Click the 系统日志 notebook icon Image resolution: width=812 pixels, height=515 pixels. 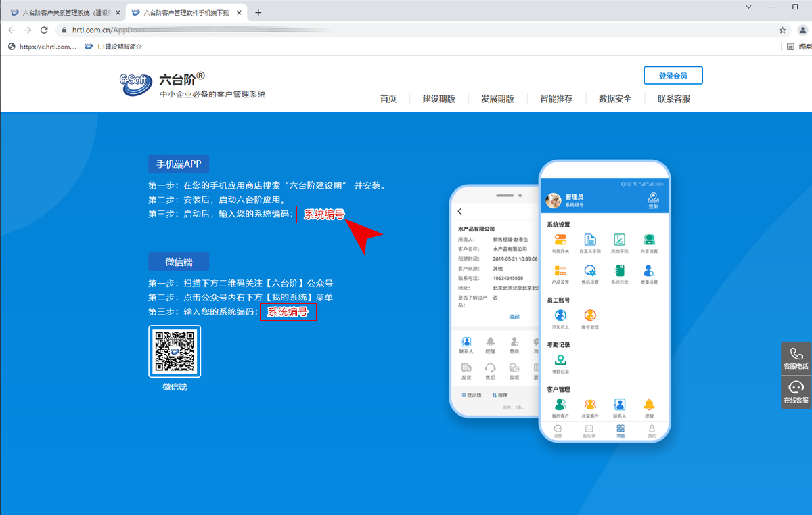click(x=619, y=271)
